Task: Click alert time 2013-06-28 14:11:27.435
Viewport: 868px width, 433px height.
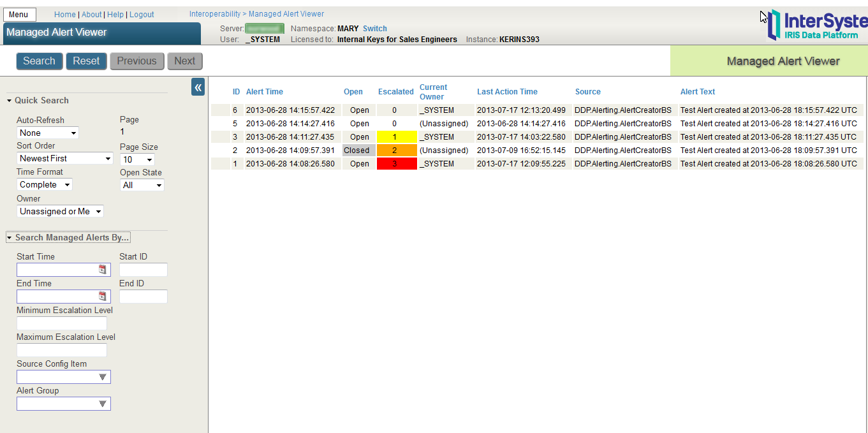Action: pyautogui.click(x=290, y=137)
